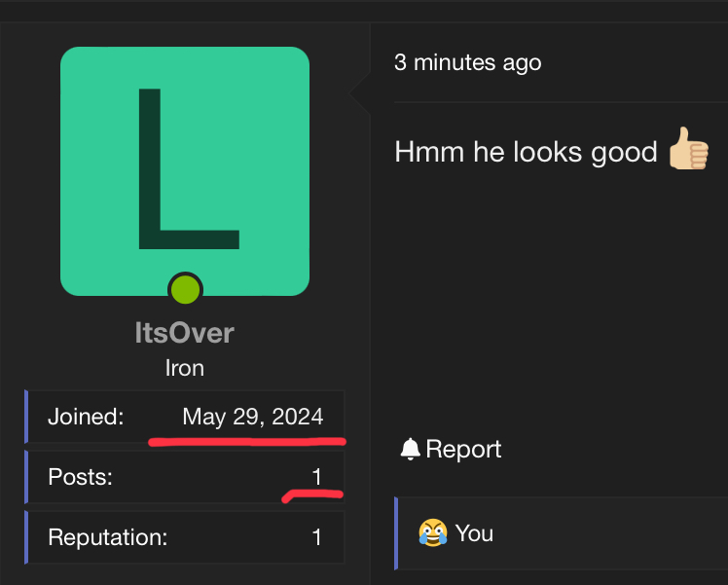
Task: Click the reputation value beside Reputation
Action: tap(316, 536)
